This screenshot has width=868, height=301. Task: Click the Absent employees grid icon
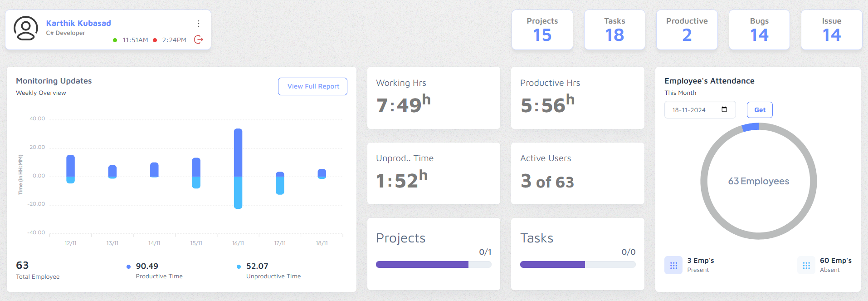coord(806,266)
